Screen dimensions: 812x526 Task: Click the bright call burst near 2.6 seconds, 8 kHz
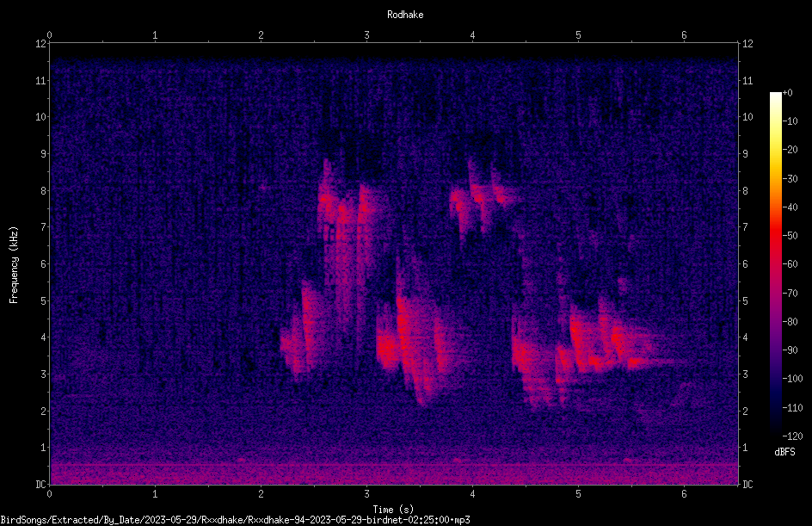(326, 200)
